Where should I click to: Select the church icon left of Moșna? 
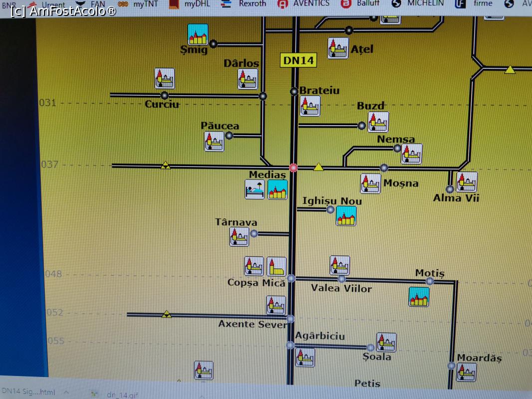pos(370,184)
